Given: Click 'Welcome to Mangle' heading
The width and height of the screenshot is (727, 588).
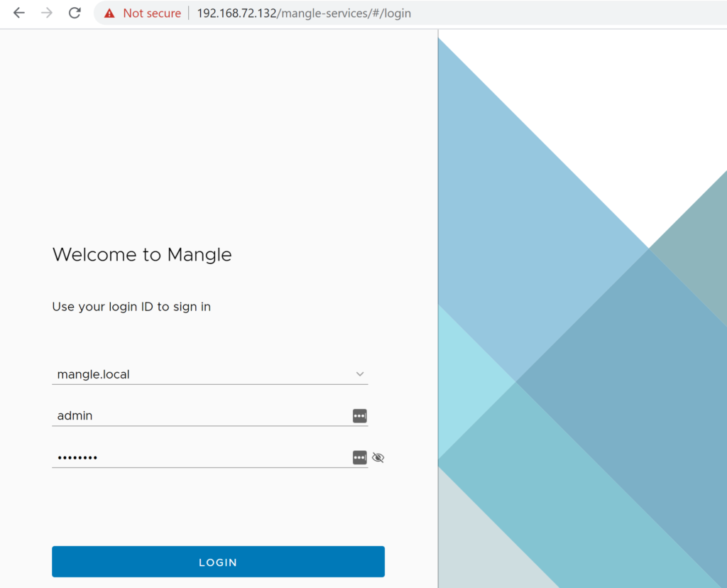Looking at the screenshot, I should pos(142,254).
